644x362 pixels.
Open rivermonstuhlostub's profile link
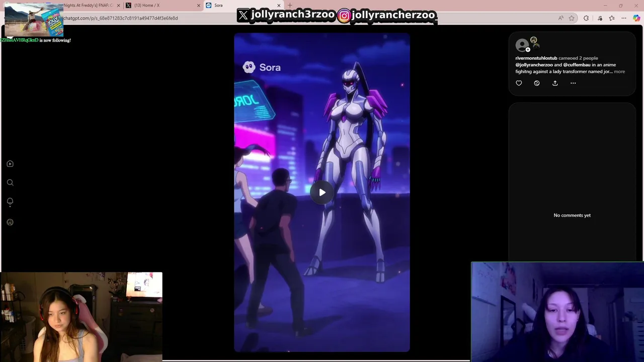pos(536,58)
